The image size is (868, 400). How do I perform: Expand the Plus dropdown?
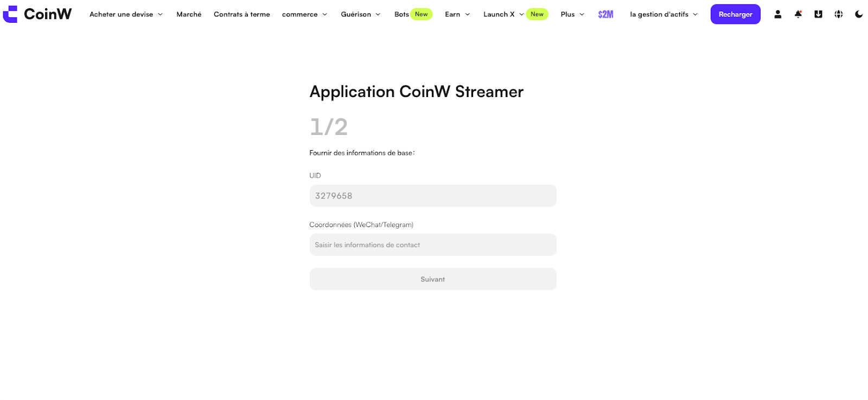click(572, 14)
